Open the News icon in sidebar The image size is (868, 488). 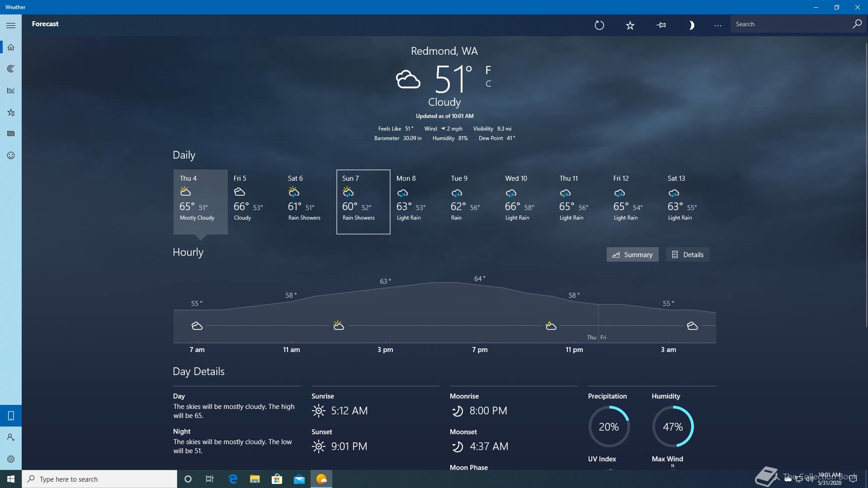pos(11,134)
